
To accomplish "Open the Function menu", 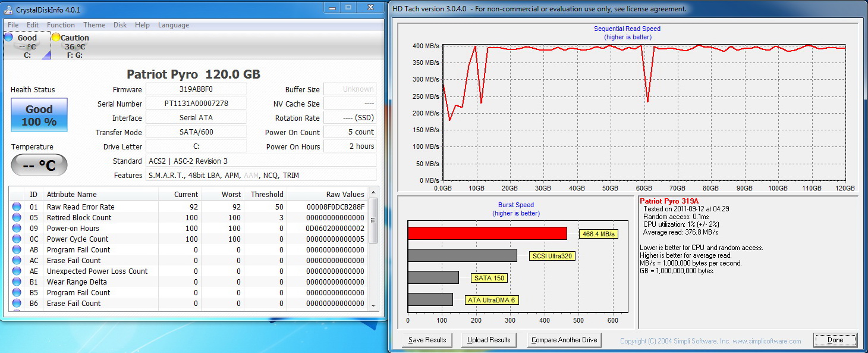I will [61, 25].
